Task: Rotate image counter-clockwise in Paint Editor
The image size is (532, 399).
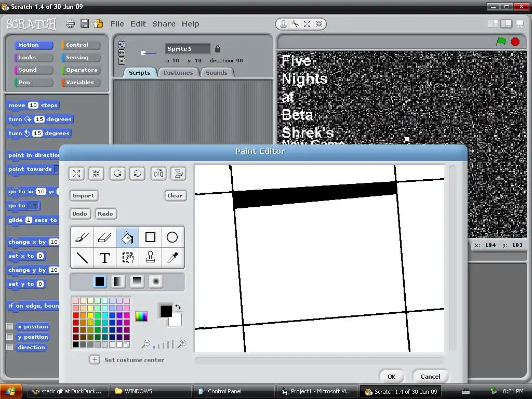Action: click(117, 174)
